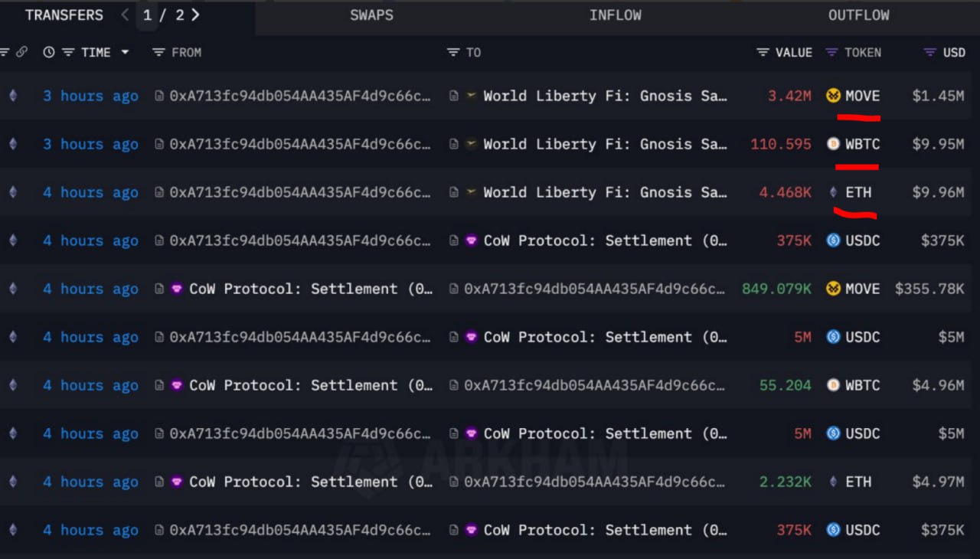The image size is (980, 559).
Task: Open the purple TOKEN column filter
Action: (x=831, y=52)
